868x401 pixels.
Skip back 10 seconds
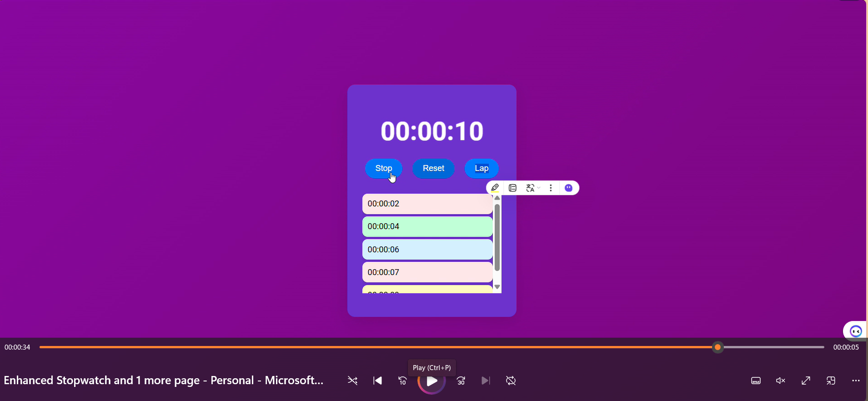tap(402, 381)
